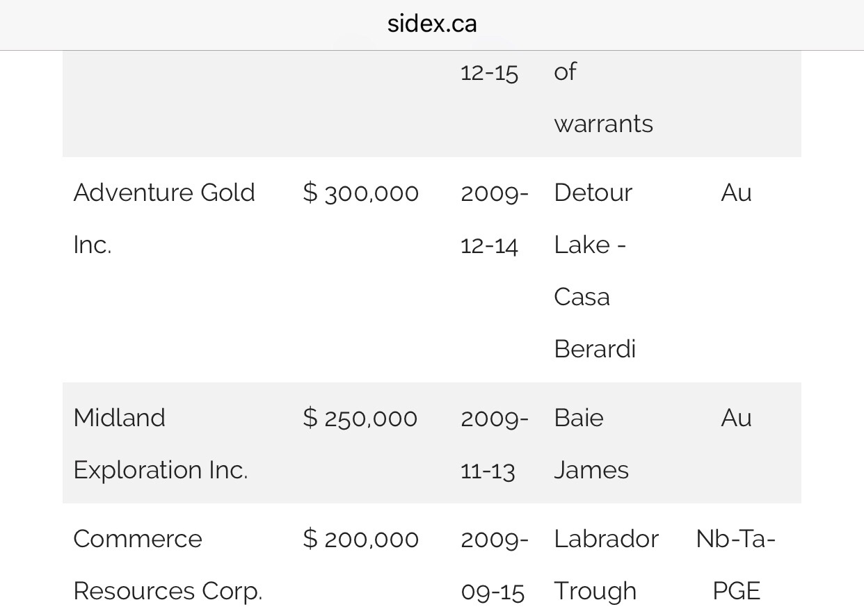
Task: Click the Commerce Resources Corp. company name
Action: tap(167, 565)
